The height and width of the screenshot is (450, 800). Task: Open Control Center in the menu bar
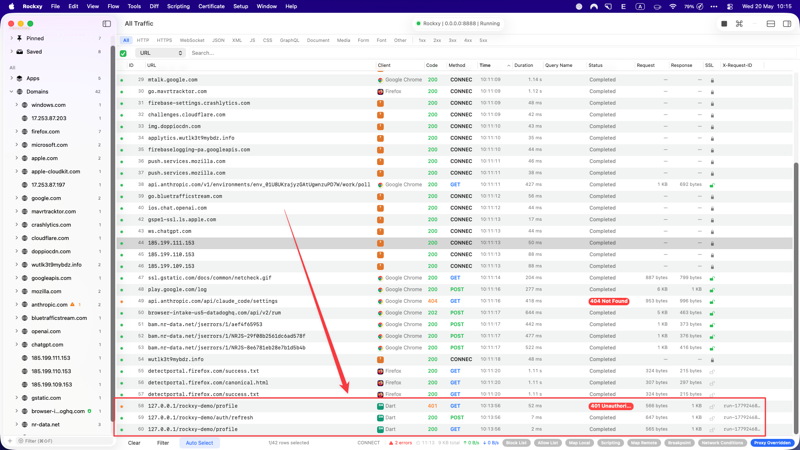(730, 7)
